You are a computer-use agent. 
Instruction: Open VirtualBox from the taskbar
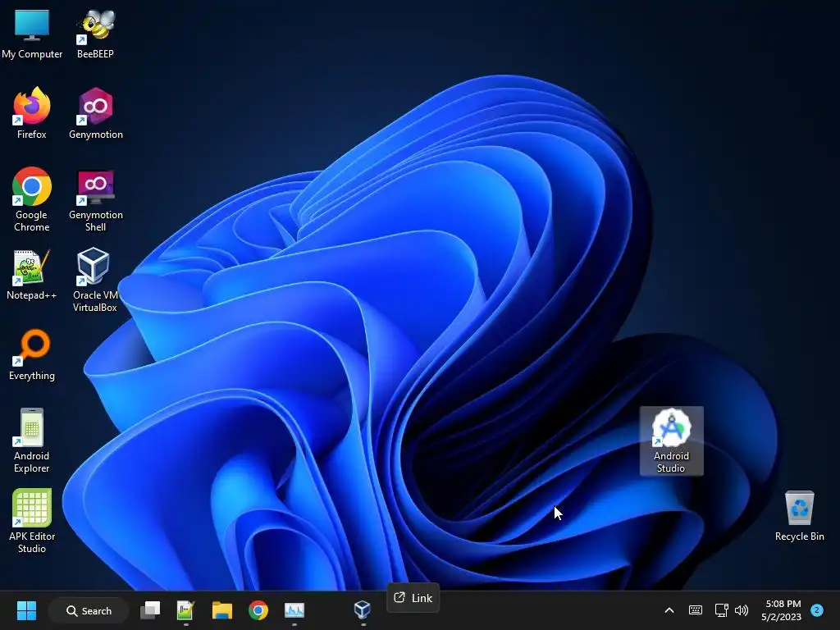pyautogui.click(x=363, y=610)
